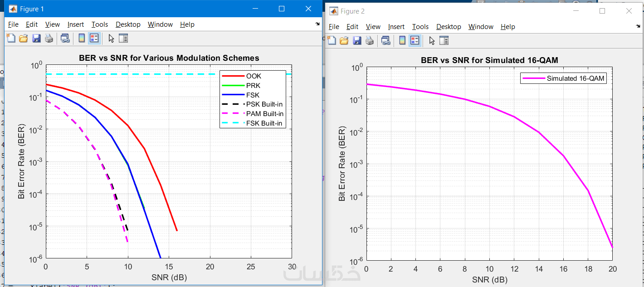Image resolution: width=644 pixels, height=287 pixels.
Task: Click PAM Built-in legend entry
Action: tap(265, 114)
